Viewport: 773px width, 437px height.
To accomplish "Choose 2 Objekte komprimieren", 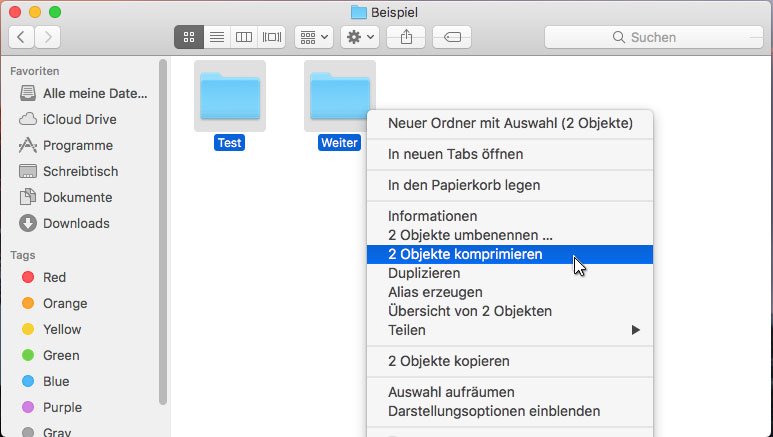I will [x=510, y=255].
